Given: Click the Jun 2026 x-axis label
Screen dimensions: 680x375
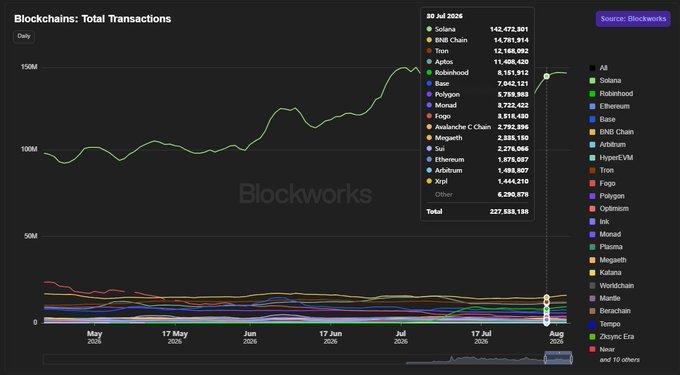Looking at the screenshot, I should click(250, 337).
